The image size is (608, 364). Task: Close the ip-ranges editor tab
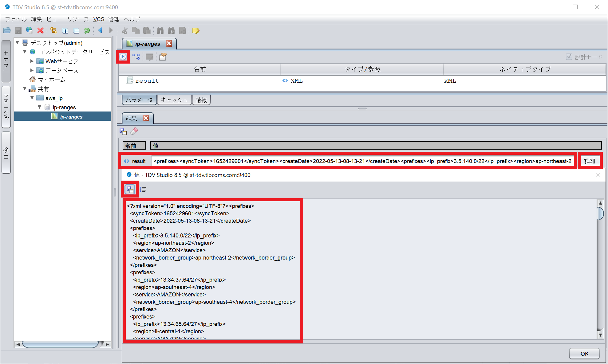point(169,43)
